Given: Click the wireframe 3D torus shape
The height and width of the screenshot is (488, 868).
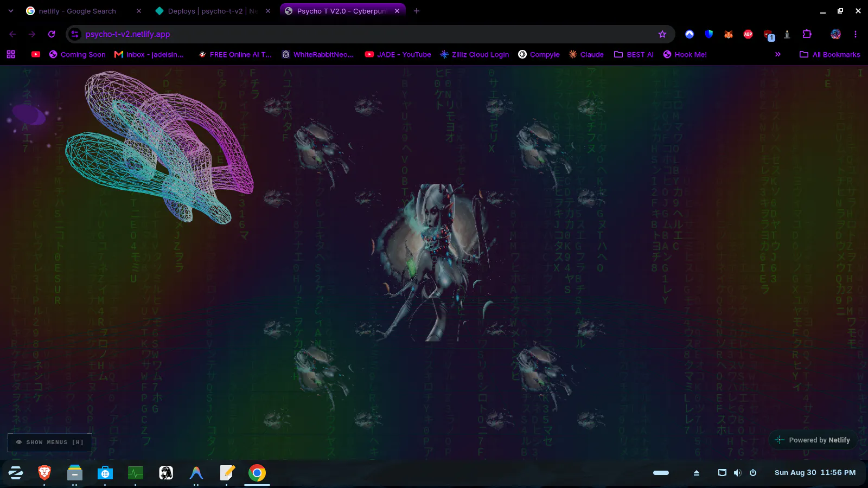Looking at the screenshot, I should (159, 146).
